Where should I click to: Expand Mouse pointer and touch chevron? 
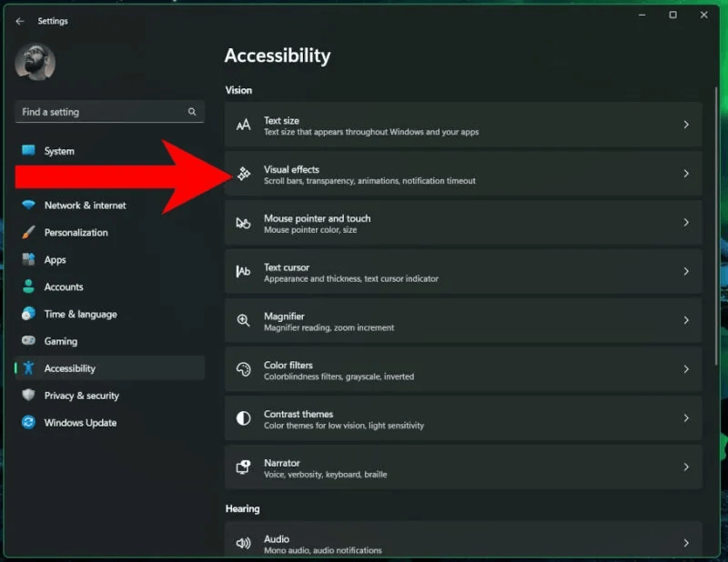point(686,223)
